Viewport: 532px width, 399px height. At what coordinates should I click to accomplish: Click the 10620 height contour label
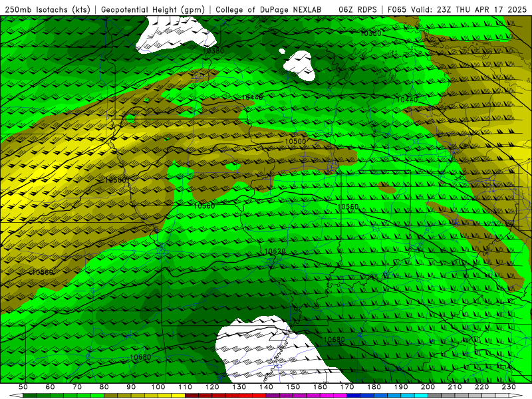coord(275,251)
